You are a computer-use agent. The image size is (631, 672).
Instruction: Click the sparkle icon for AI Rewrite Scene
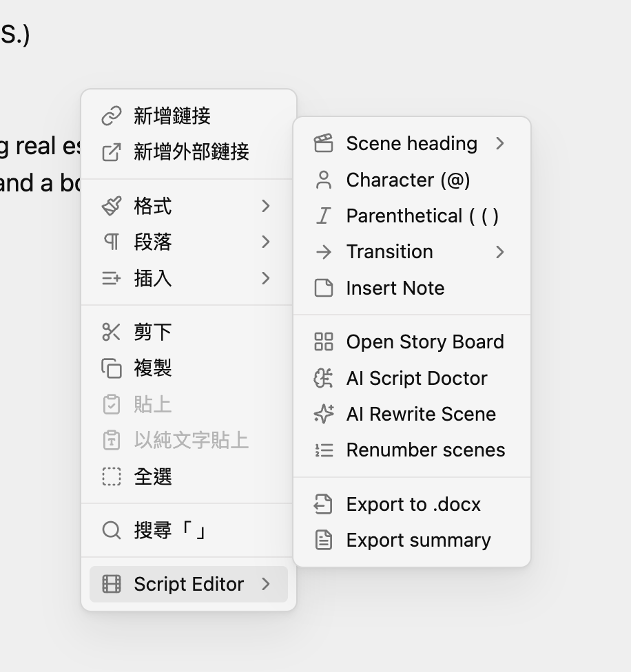point(324,414)
